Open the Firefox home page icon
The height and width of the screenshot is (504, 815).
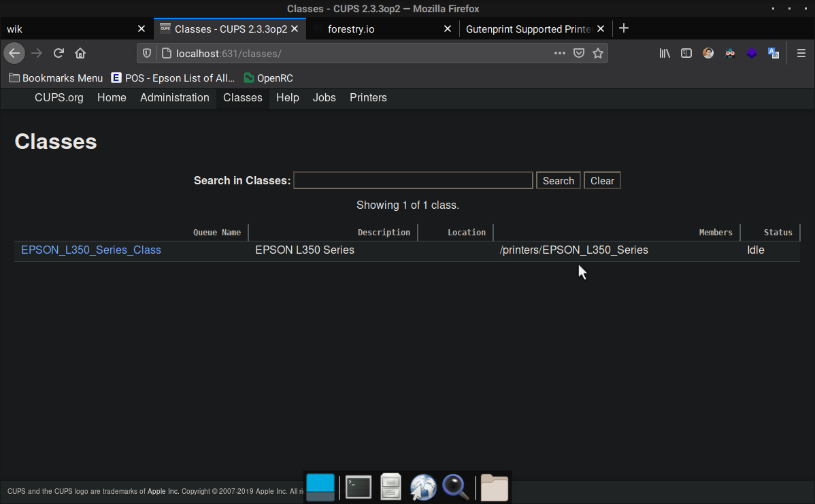coord(80,54)
